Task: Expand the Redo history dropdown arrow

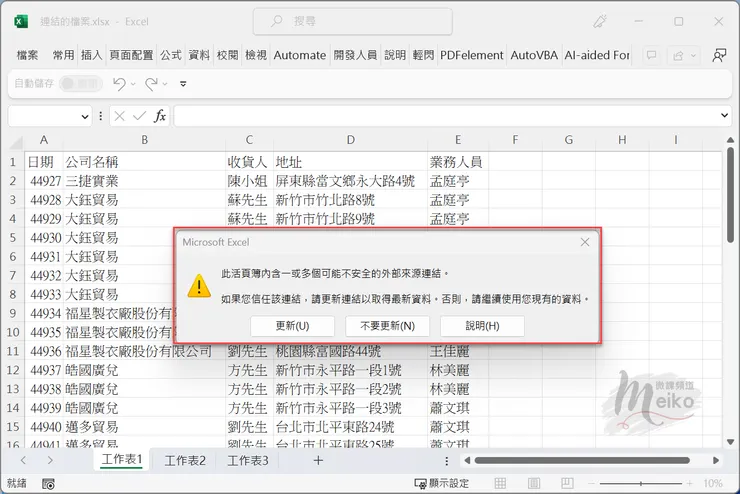Action: click(165, 84)
